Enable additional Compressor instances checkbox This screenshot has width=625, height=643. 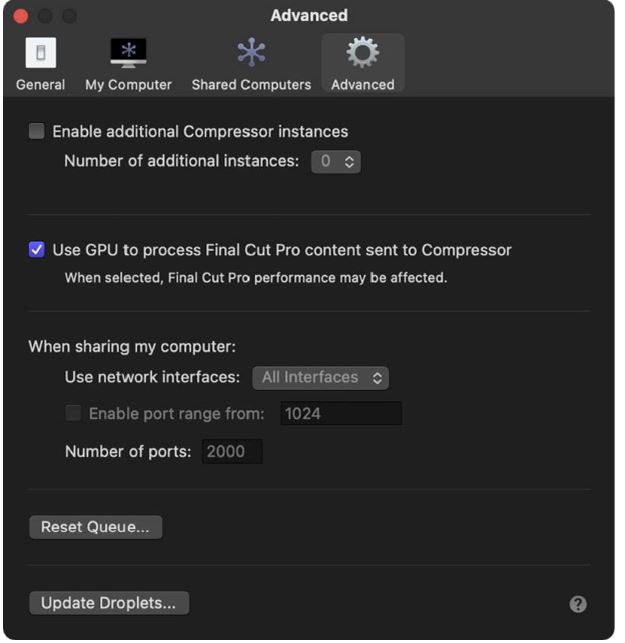pos(37,131)
